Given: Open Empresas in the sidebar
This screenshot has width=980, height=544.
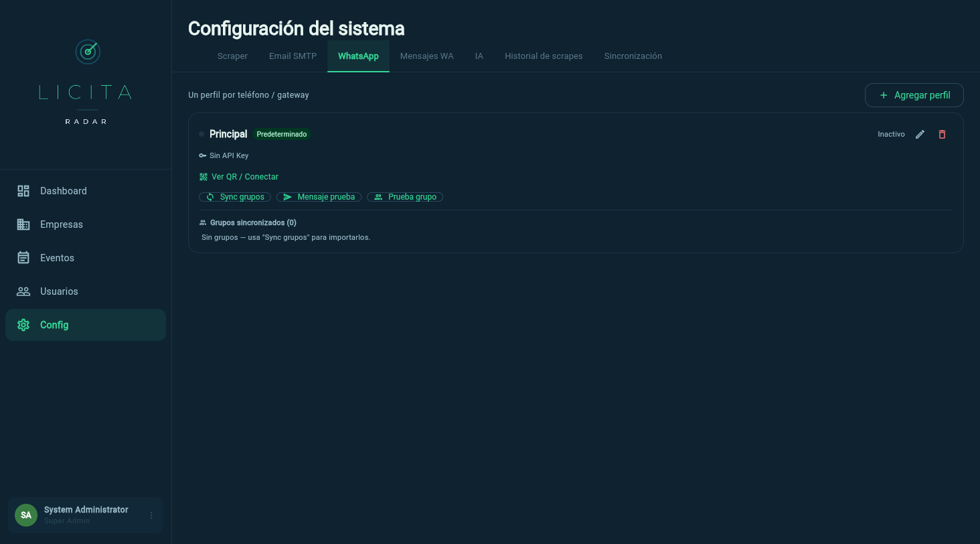Looking at the screenshot, I should pyautogui.click(x=86, y=224).
